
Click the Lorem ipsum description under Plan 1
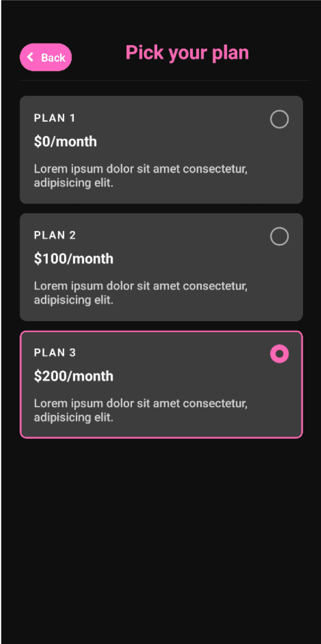pos(140,175)
